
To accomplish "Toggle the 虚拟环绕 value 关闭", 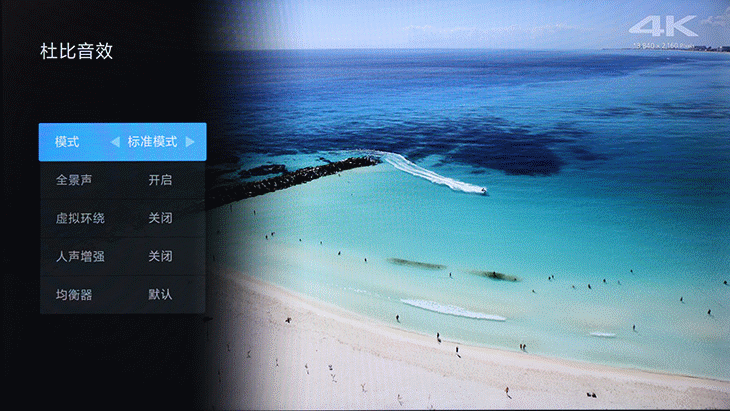I will (160, 218).
